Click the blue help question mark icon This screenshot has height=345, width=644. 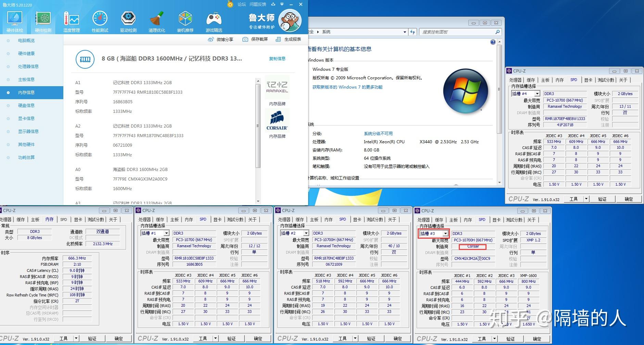493,42
